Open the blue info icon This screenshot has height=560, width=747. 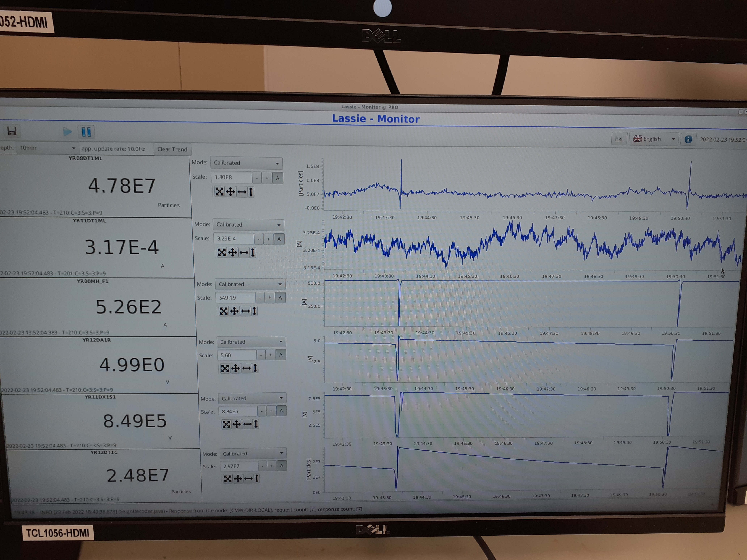688,139
